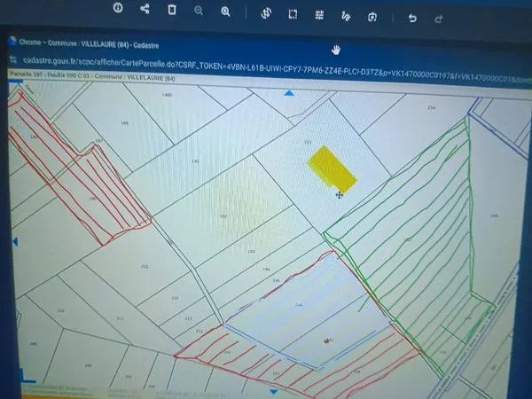Image resolution: width=532 pixels, height=399 pixels.
Task: Click parcel label 191
Action: [x=195, y=161]
